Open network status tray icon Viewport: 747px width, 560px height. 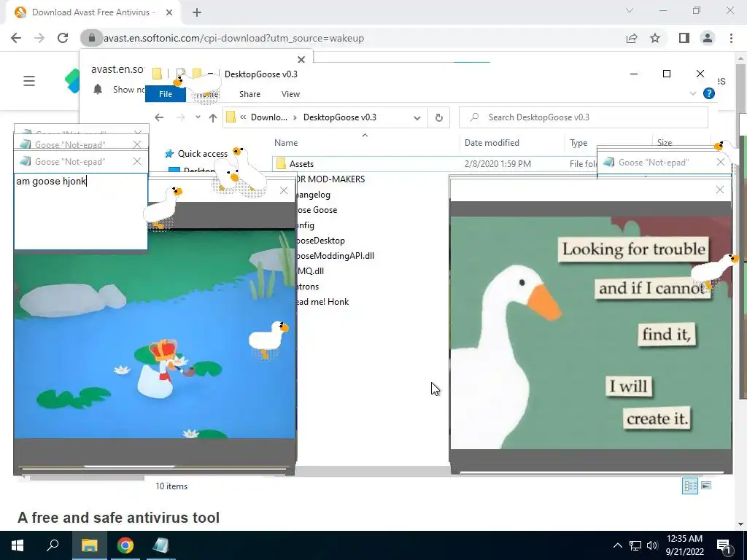pyautogui.click(x=635, y=545)
